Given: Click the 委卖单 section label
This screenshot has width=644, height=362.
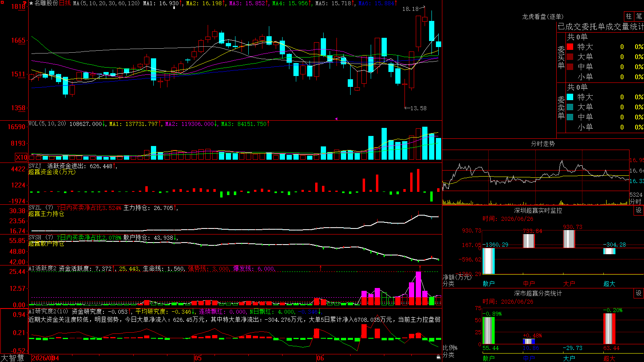Looking at the screenshot, I should click(561, 107).
